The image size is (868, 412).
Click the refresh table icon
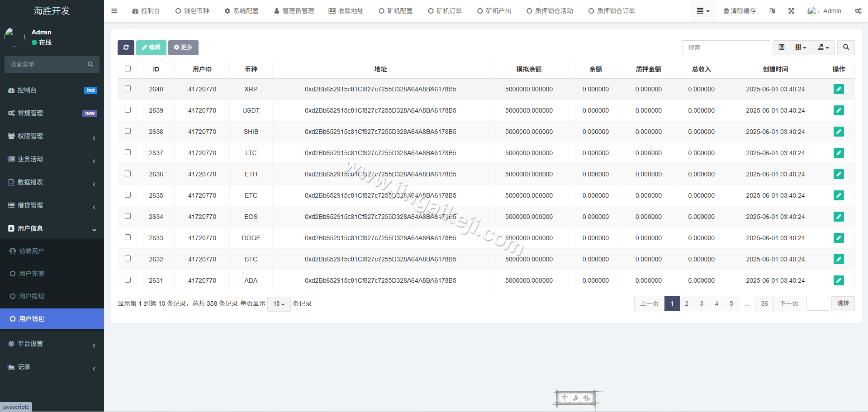click(x=126, y=47)
